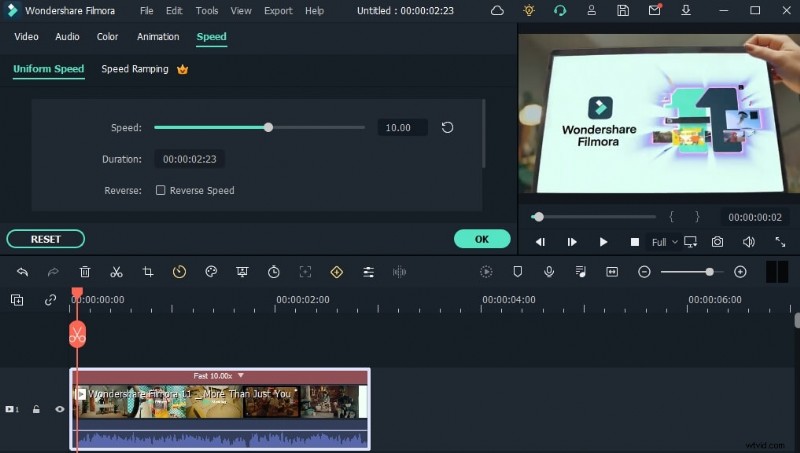
Task: Select the Speed Ramping tab
Action: (x=135, y=69)
